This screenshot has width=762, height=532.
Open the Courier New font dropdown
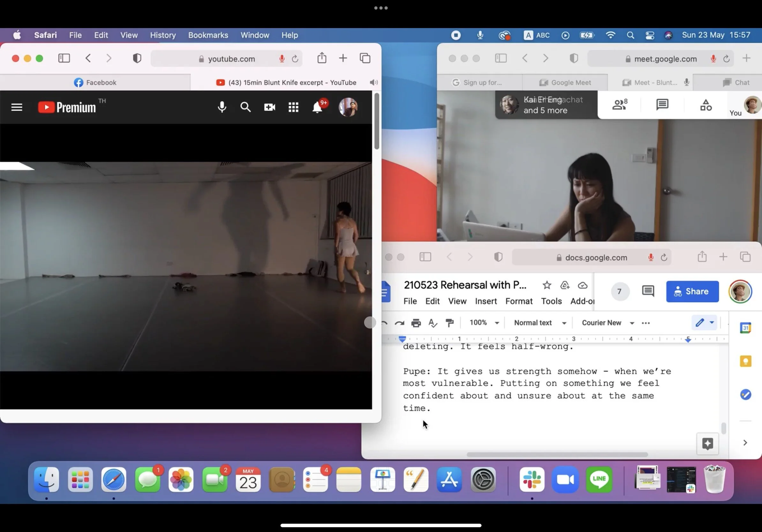tap(607, 322)
